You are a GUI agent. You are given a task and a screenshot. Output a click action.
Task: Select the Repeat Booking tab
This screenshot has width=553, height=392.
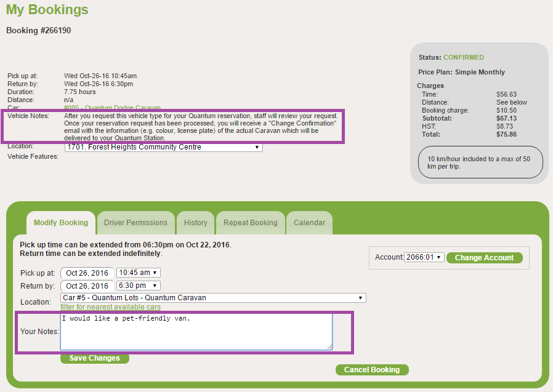point(251,223)
